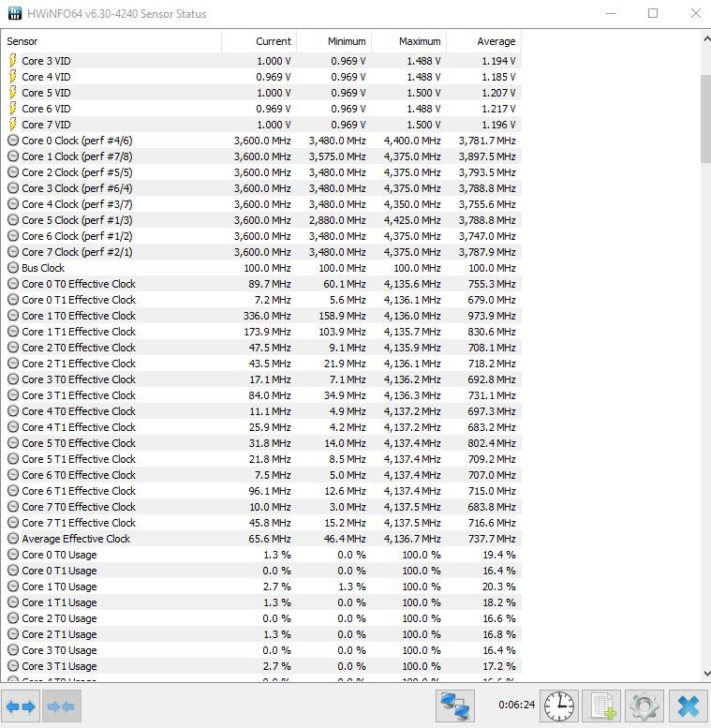Select Core 4 Clock (perf #3/7) row
Screen dimensions: 711x728
pyautogui.click(x=261, y=204)
